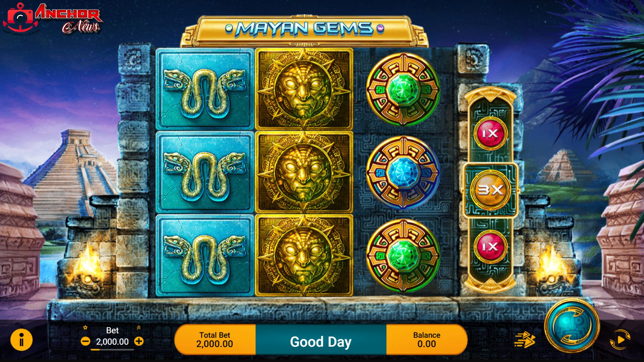Increase bet with the plus button
This screenshot has width=644, height=362.
tap(139, 341)
